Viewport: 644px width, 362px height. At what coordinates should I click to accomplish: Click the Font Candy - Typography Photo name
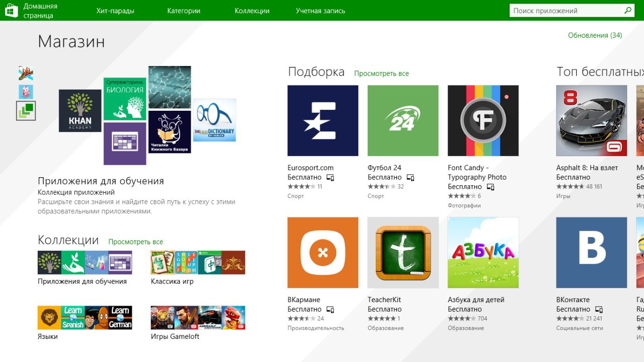pos(477,172)
